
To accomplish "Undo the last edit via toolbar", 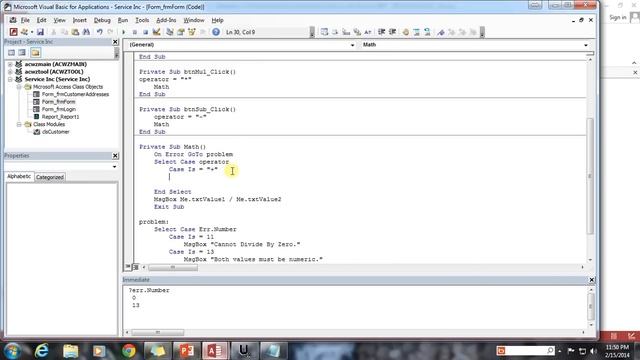I will [x=99, y=32].
